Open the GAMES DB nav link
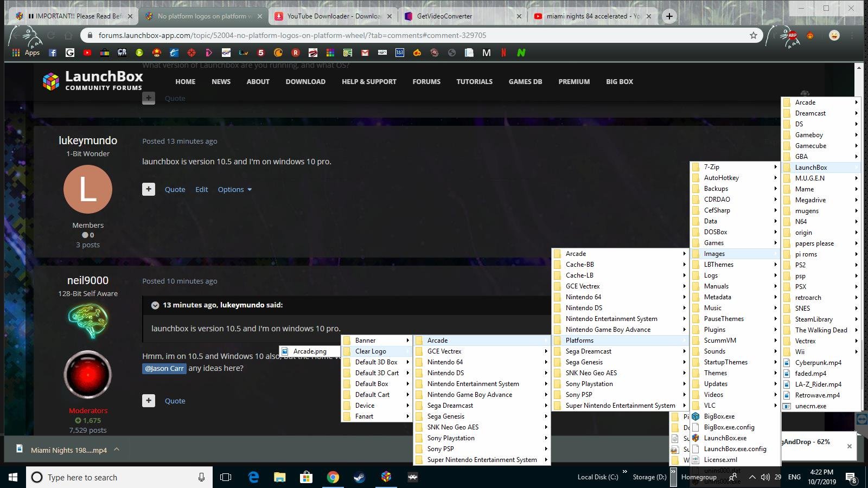Image resolution: width=868 pixels, height=488 pixels. click(x=525, y=81)
